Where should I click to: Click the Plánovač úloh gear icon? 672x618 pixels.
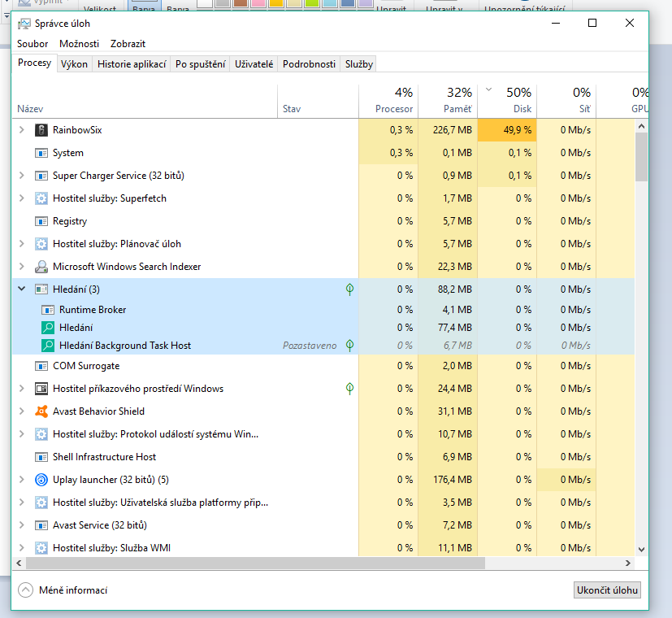coord(41,244)
